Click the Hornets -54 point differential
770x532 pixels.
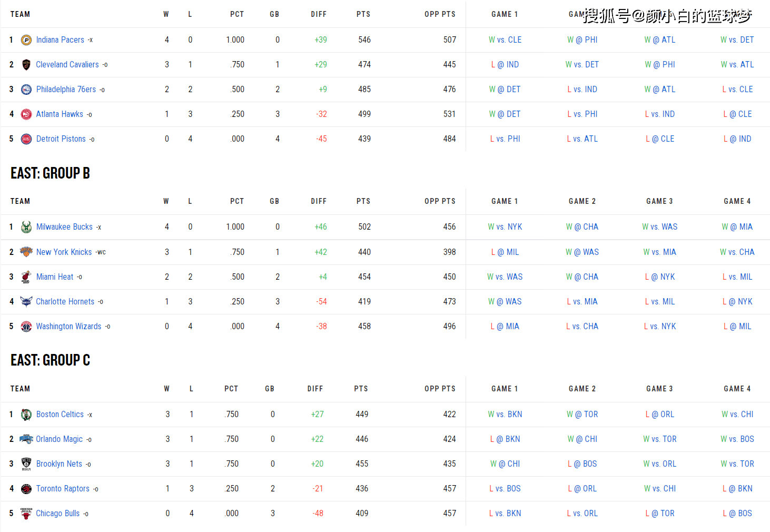click(x=322, y=302)
